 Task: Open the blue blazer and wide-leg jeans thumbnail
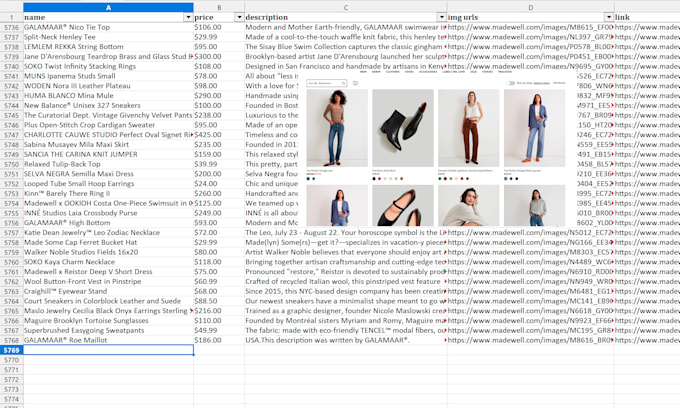click(x=534, y=128)
